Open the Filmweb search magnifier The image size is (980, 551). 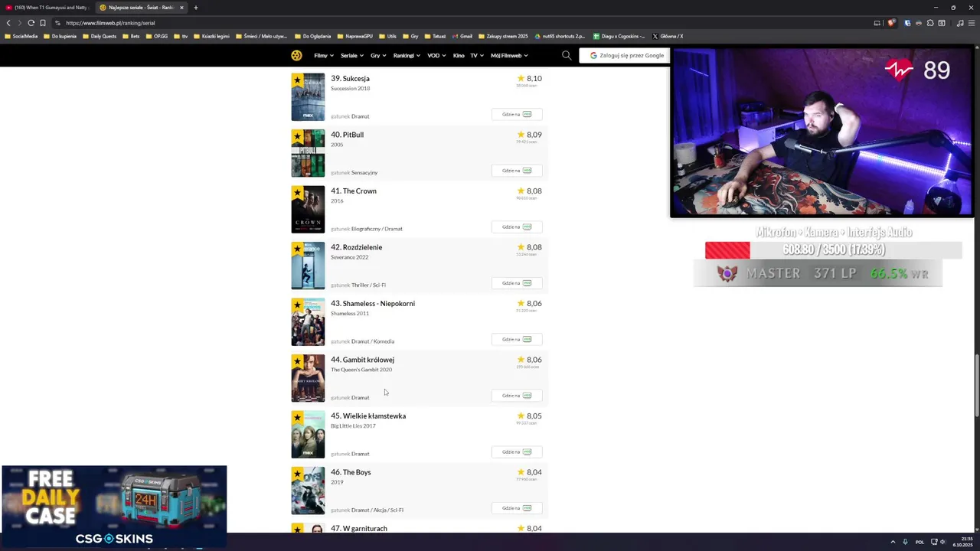(567, 55)
